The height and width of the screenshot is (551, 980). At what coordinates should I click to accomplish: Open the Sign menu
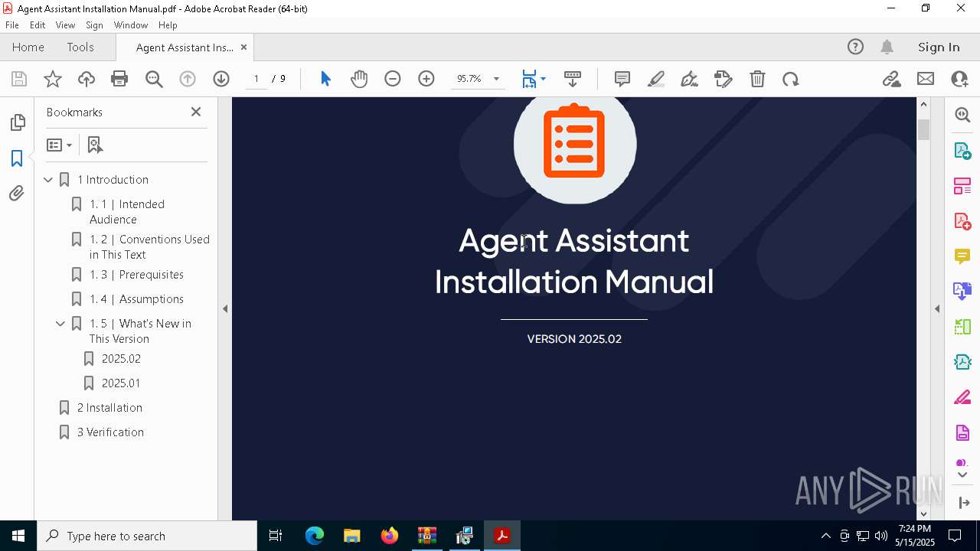pyautogui.click(x=95, y=24)
